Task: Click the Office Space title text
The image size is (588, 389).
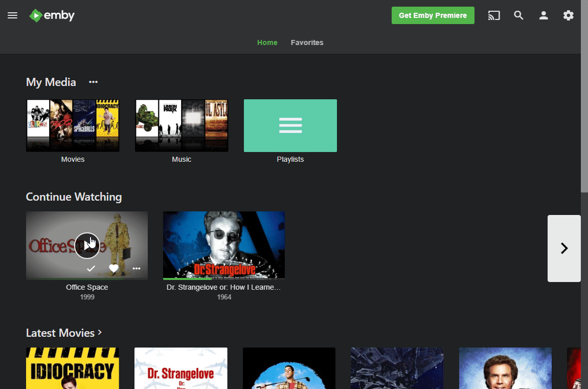Action: [87, 287]
